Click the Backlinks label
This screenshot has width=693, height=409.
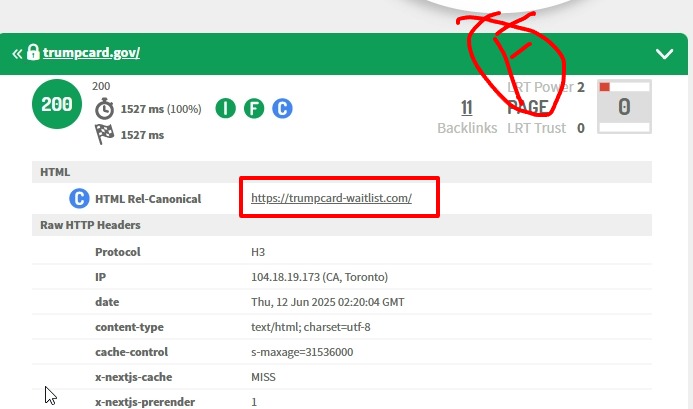pos(467,128)
